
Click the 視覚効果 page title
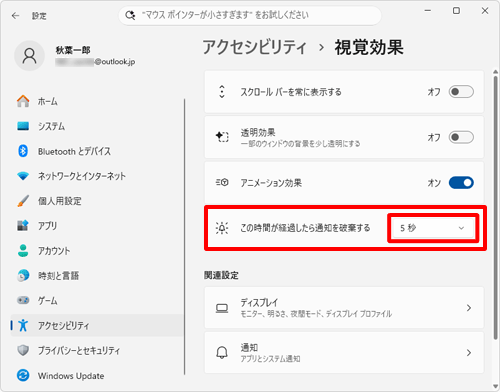(x=369, y=47)
